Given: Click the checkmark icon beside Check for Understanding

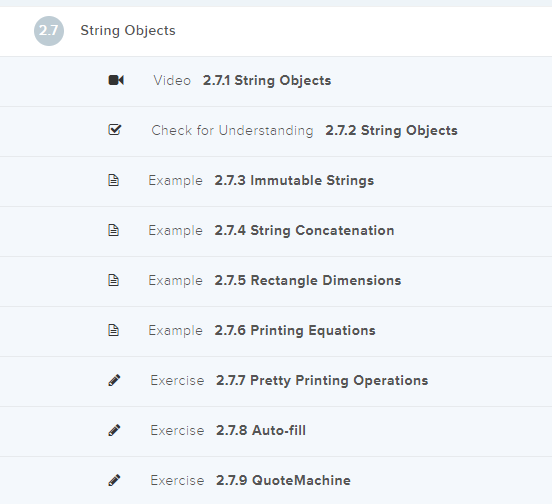Looking at the screenshot, I should (114, 130).
